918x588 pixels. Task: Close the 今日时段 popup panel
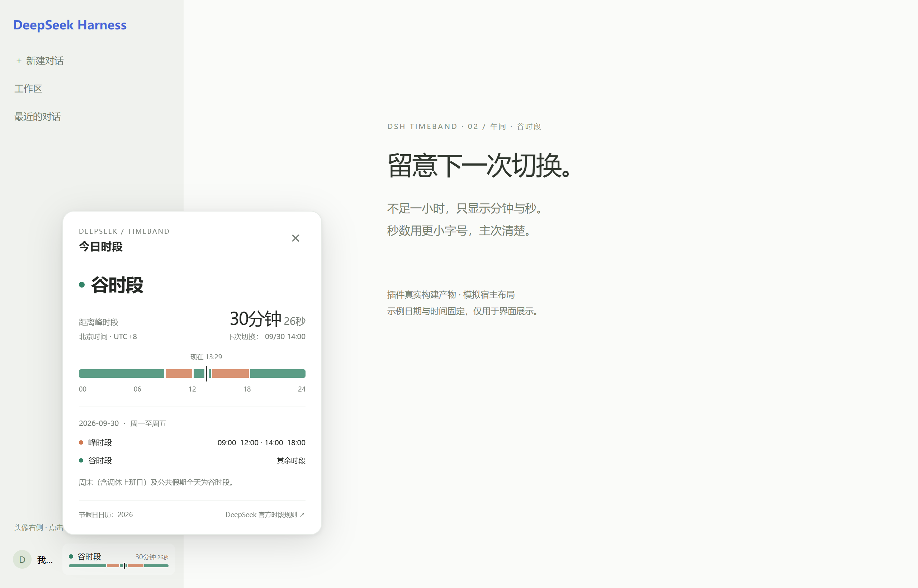295,238
